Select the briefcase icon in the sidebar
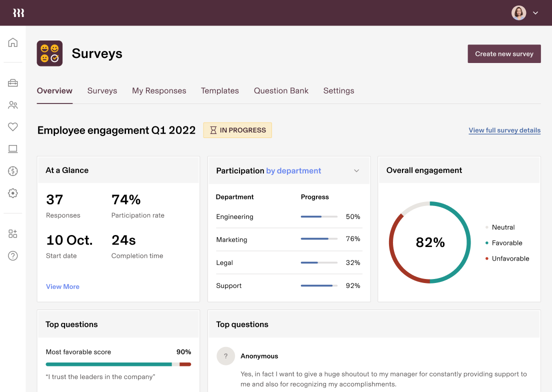552x392 pixels. coord(13,83)
